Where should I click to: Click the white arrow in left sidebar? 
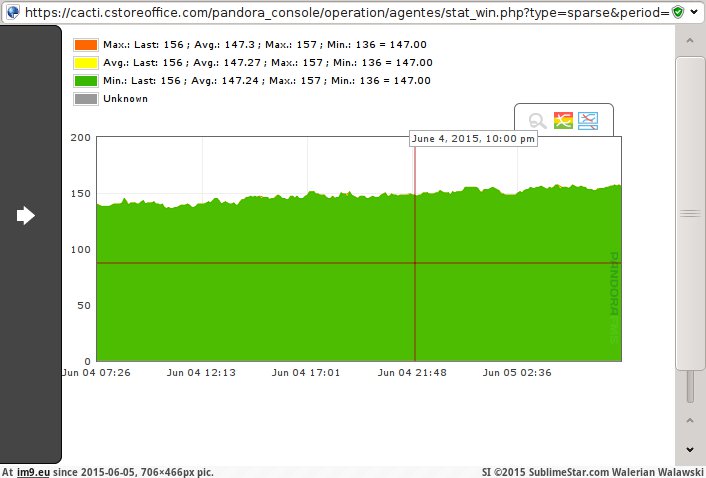[26, 215]
